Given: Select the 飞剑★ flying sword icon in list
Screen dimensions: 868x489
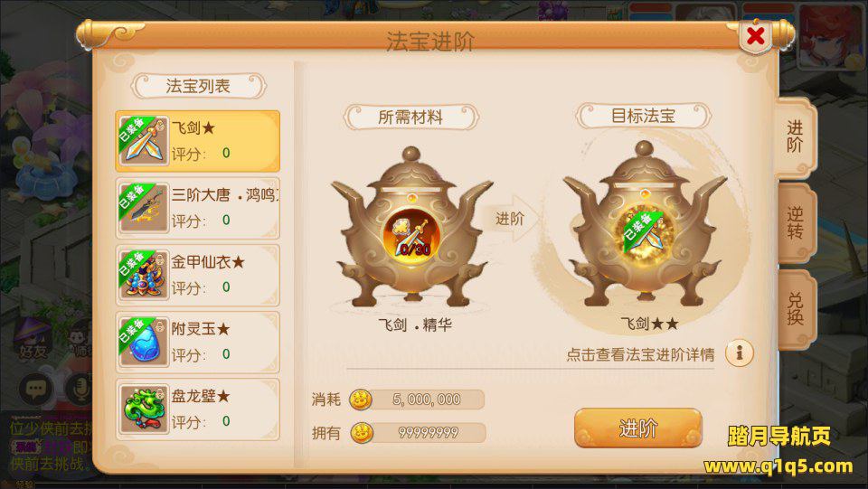Looking at the screenshot, I should (x=143, y=140).
